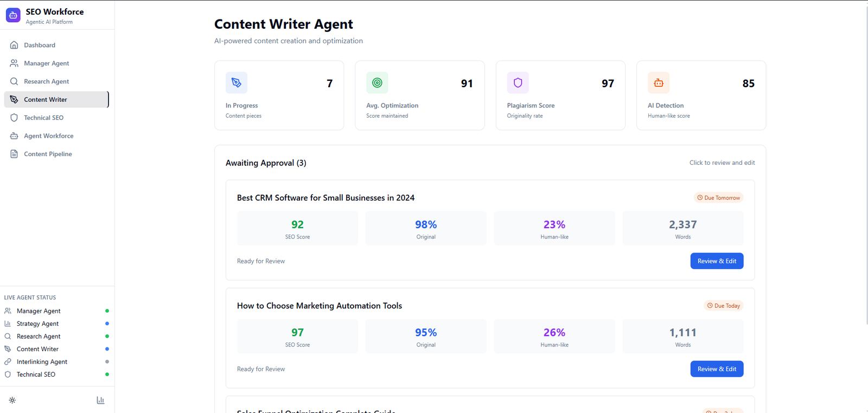Click the Manager Agent people icon in navigation
The height and width of the screenshot is (413, 868).
(14, 63)
